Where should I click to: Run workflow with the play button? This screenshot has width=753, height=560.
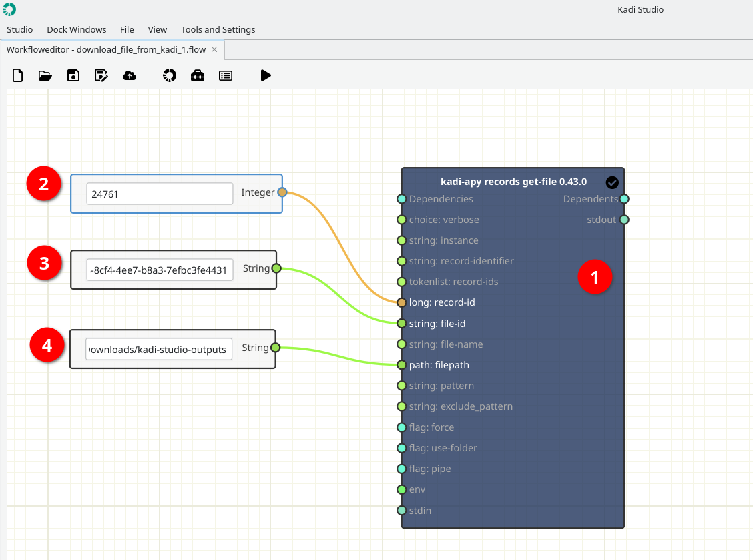(266, 75)
